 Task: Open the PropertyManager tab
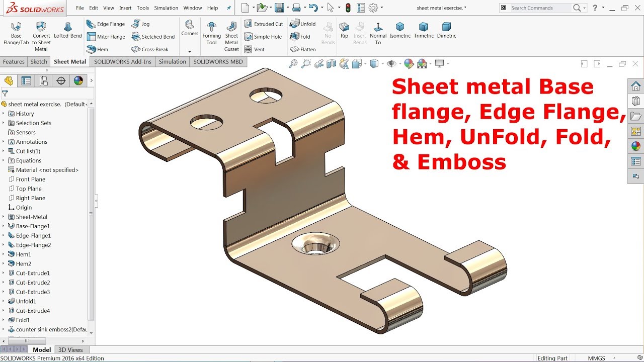[26, 81]
